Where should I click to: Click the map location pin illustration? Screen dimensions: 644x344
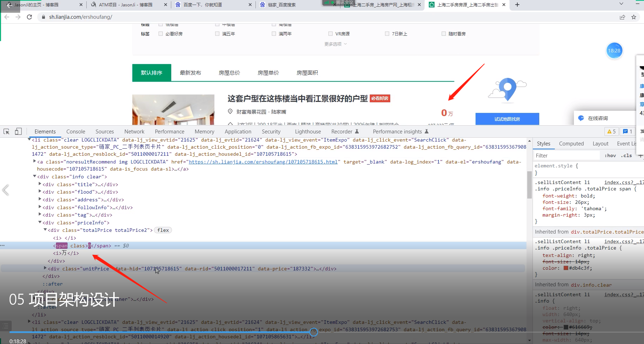tap(507, 90)
